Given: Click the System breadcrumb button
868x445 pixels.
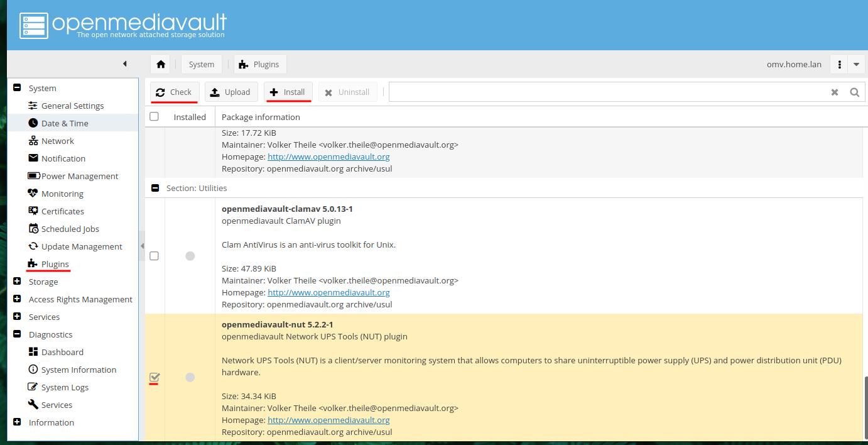Looking at the screenshot, I should (202, 64).
